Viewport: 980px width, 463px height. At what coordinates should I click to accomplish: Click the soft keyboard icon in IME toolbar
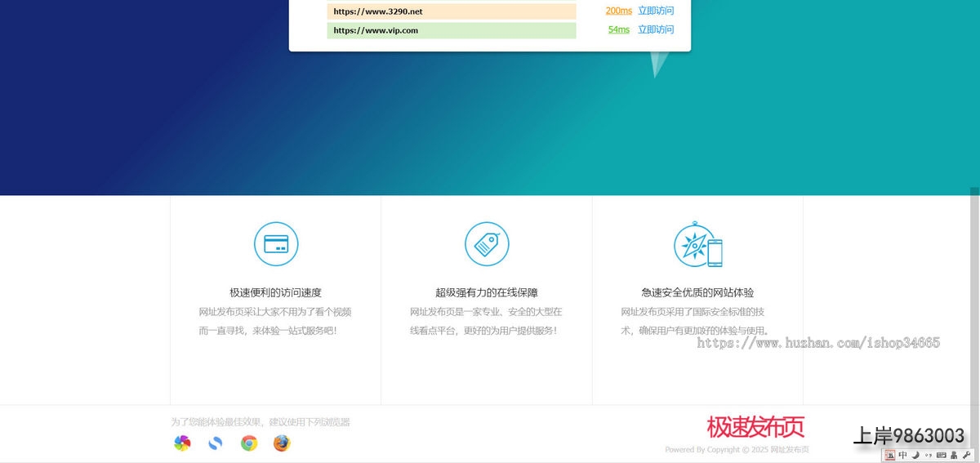941,455
